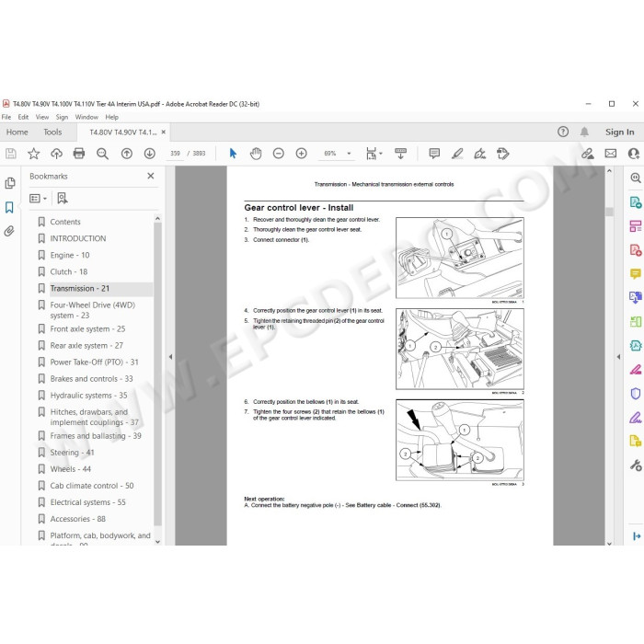The image size is (644, 644).
Task: Jump to Steering - 41 bookmark
Action: 73,453
